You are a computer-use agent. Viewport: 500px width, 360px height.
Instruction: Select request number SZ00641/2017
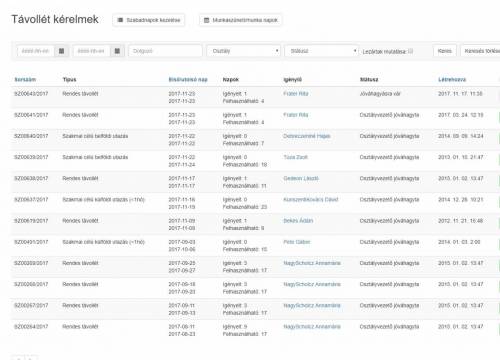(x=31, y=115)
